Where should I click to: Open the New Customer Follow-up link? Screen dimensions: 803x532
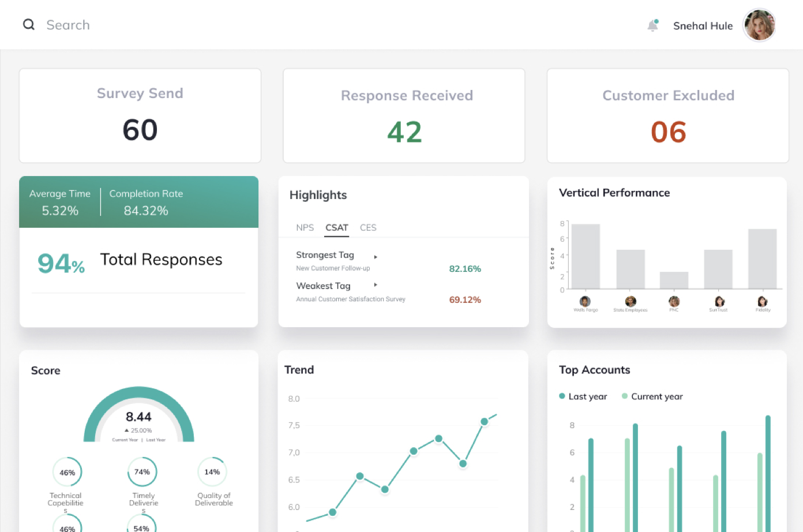tap(333, 268)
